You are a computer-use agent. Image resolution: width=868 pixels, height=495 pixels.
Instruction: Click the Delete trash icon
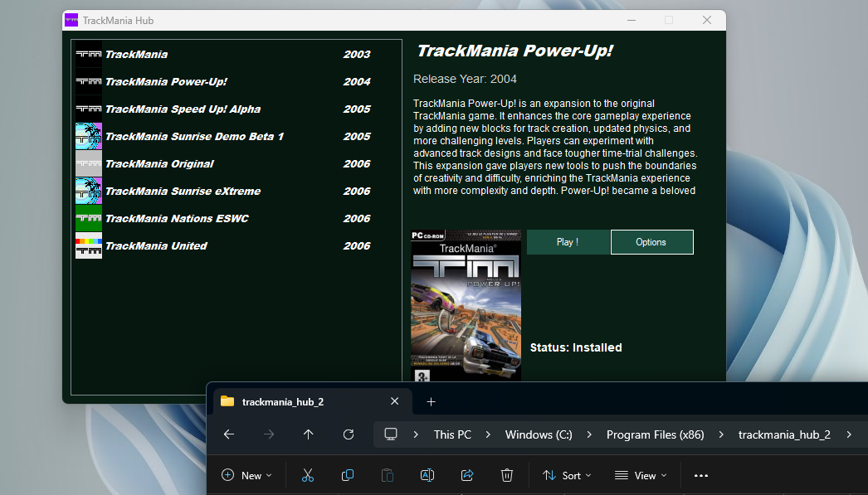507,475
